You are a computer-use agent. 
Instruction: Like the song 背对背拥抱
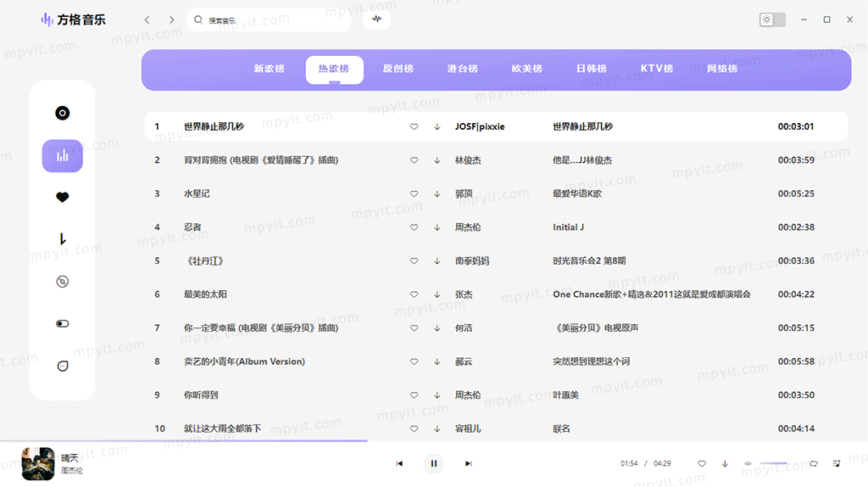[414, 160]
